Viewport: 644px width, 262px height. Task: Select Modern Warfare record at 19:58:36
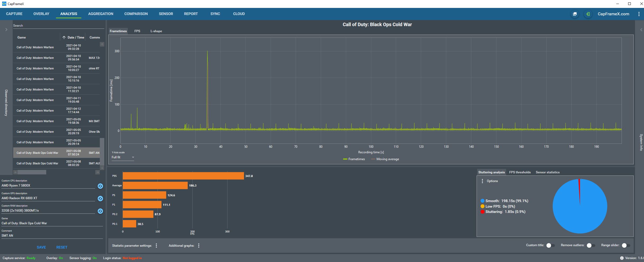tap(57, 121)
